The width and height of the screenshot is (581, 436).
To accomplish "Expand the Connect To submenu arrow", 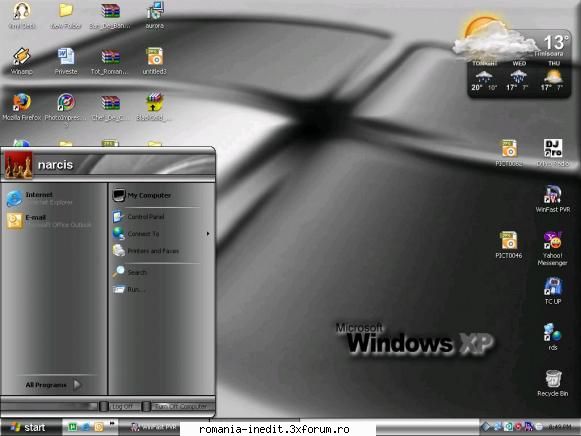I will (x=208, y=234).
